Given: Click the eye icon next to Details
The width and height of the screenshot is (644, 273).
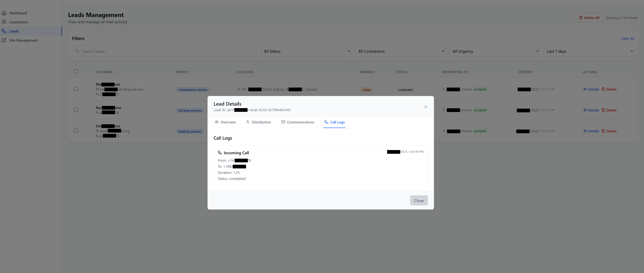Looking at the screenshot, I should pyautogui.click(x=585, y=89).
